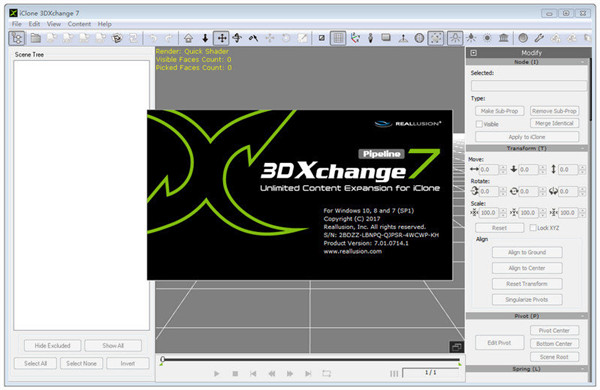
Task: Click the Align to Ground button
Action: coord(527,253)
